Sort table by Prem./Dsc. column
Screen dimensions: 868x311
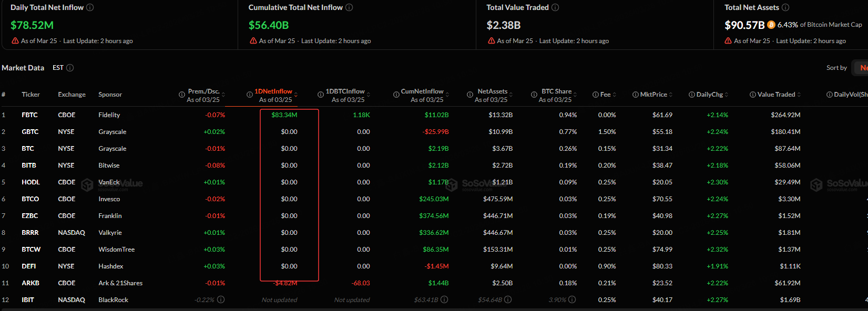pos(223,95)
